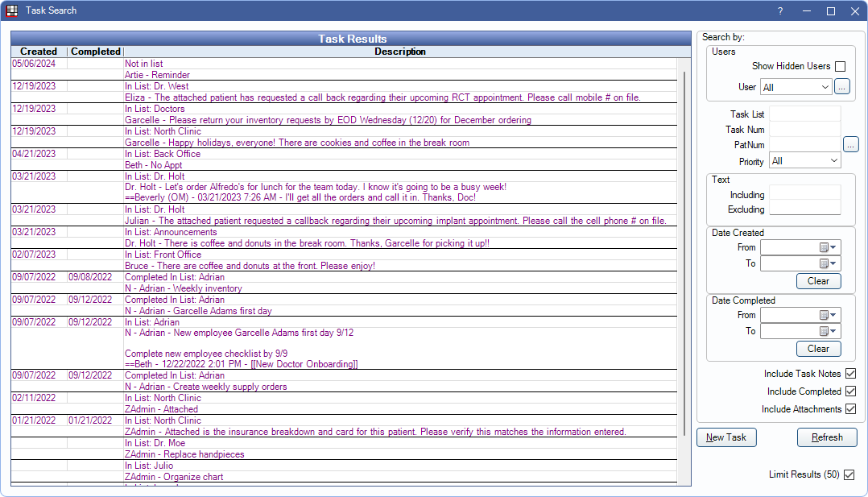Open Date Completed From calendar picker
The height and width of the screenshot is (497, 868).
pyautogui.click(x=828, y=315)
